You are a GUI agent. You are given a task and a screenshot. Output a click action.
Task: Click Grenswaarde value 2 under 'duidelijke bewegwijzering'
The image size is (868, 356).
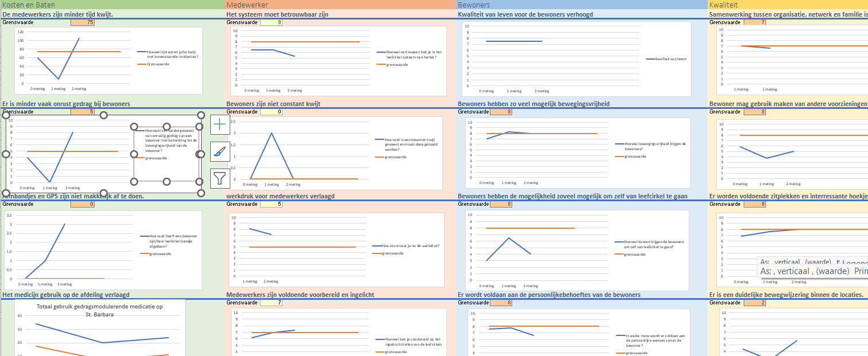[755, 303]
